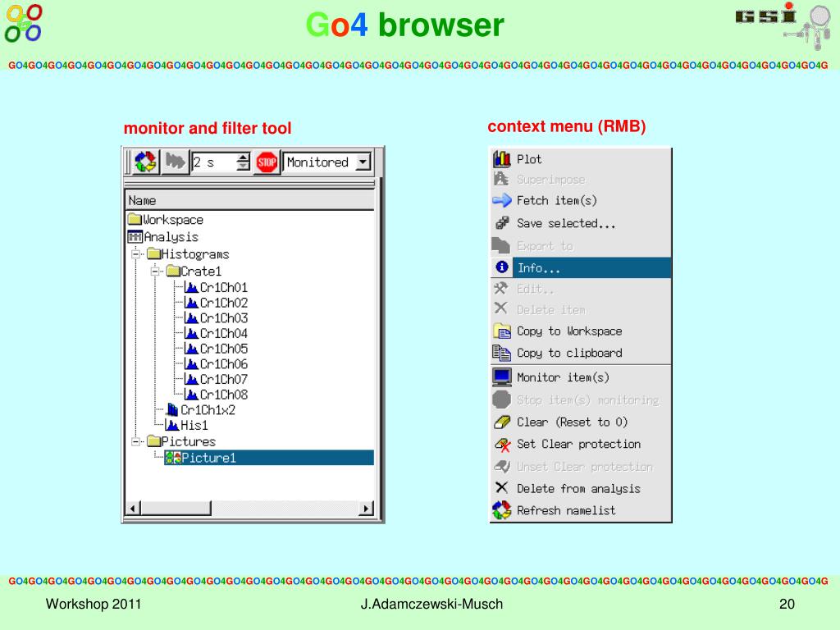Image resolution: width=840 pixels, height=630 pixels.
Task: Collapse the Histograms folder
Action: (137, 254)
